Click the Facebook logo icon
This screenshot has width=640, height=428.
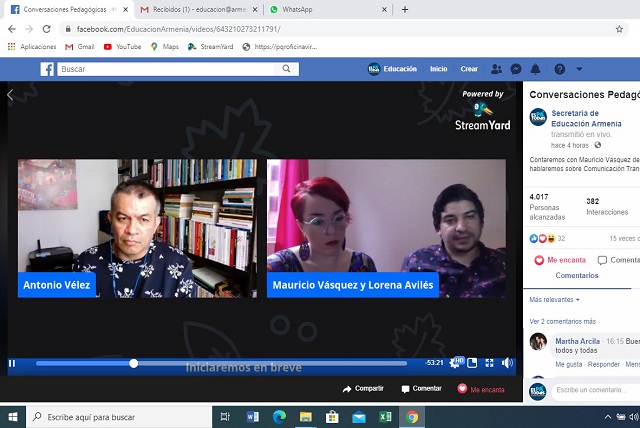tap(47, 69)
